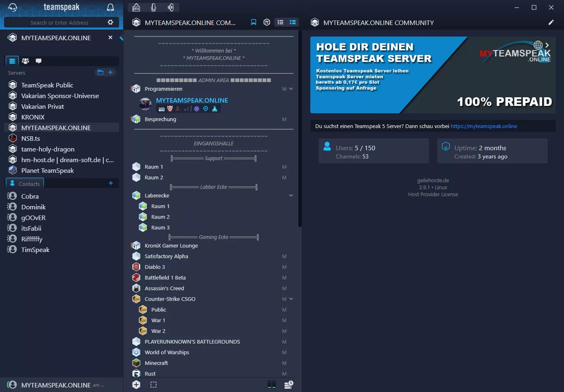Open own status bar MYTEAMSPEAK.ONLINE at bottom
The image size is (564, 392).
coord(62,385)
